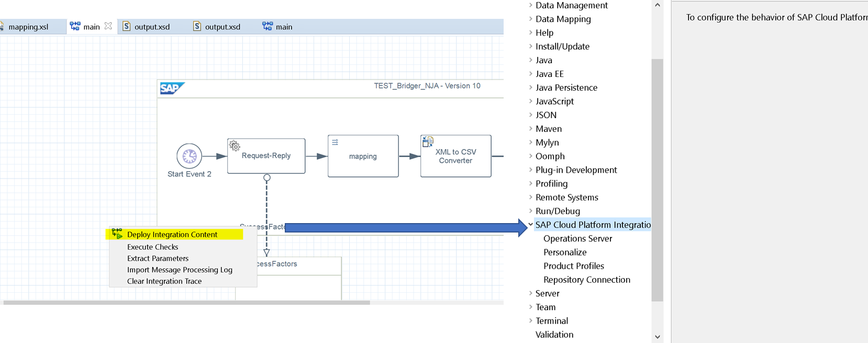Switch to the main tab without close button
Viewport: 868px width, 343px height.
point(278,27)
